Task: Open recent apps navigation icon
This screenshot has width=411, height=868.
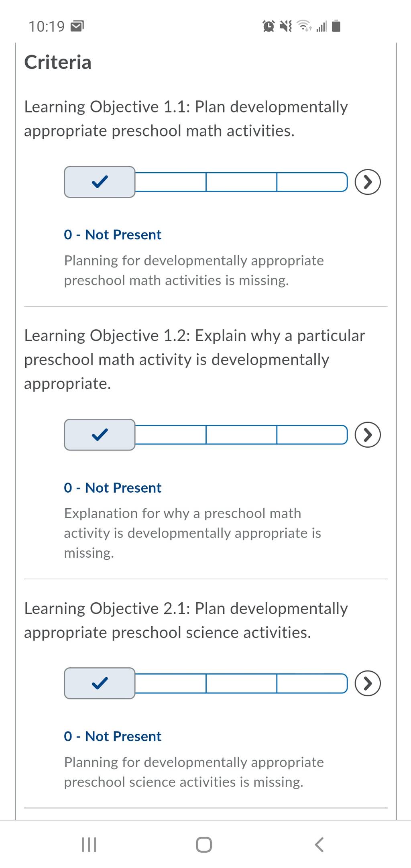Action: pyautogui.click(x=89, y=845)
